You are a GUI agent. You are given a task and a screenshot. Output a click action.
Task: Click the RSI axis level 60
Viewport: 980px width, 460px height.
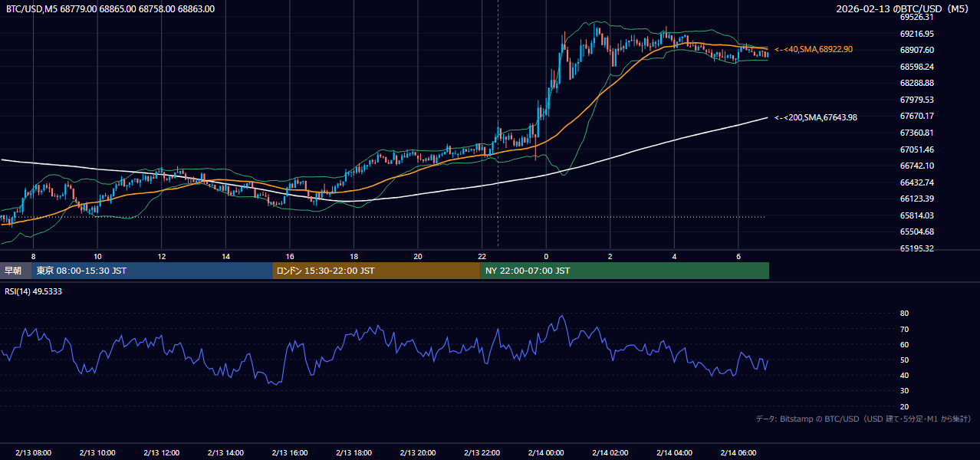(904, 344)
